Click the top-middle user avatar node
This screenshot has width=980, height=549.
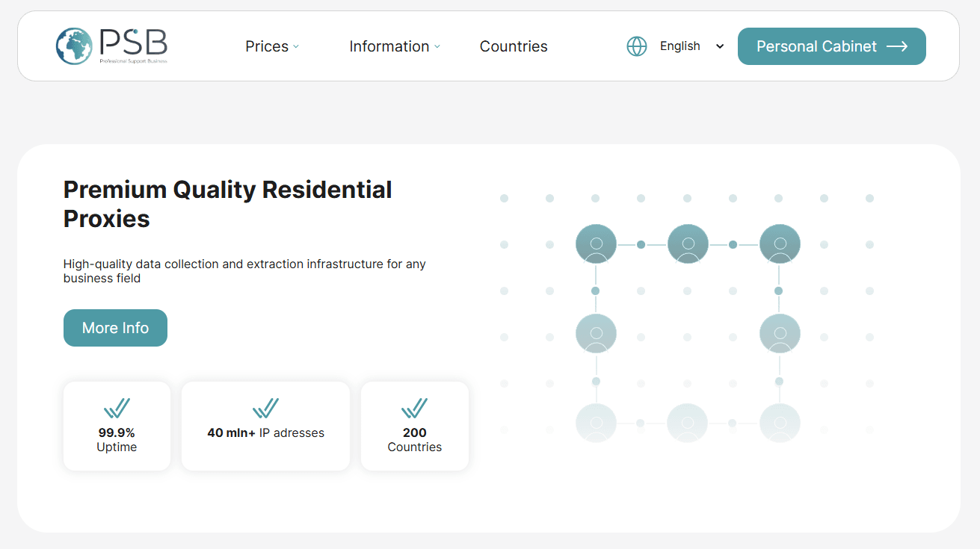point(688,244)
